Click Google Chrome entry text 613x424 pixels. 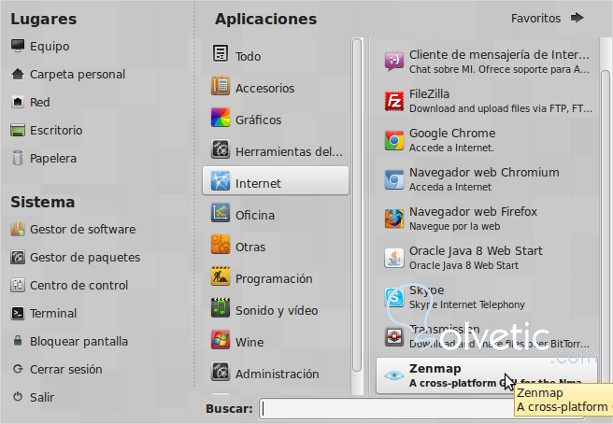point(452,133)
